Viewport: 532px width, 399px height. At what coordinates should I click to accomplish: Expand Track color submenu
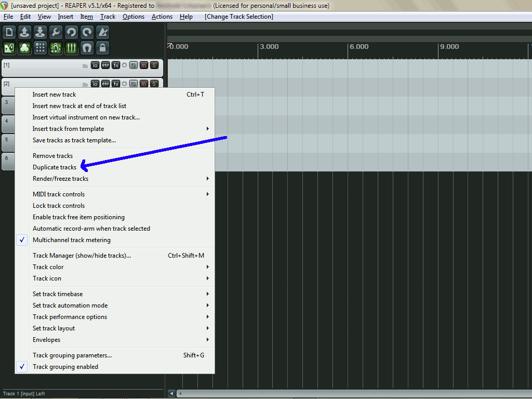point(115,267)
